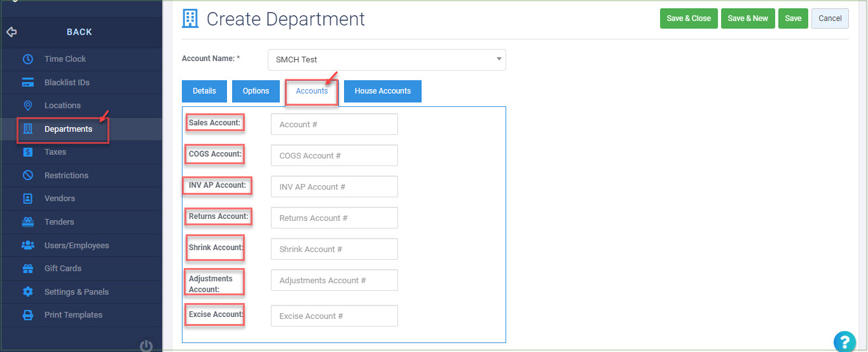The image size is (868, 352).
Task: Click the Locations pin icon
Action: pyautogui.click(x=28, y=106)
